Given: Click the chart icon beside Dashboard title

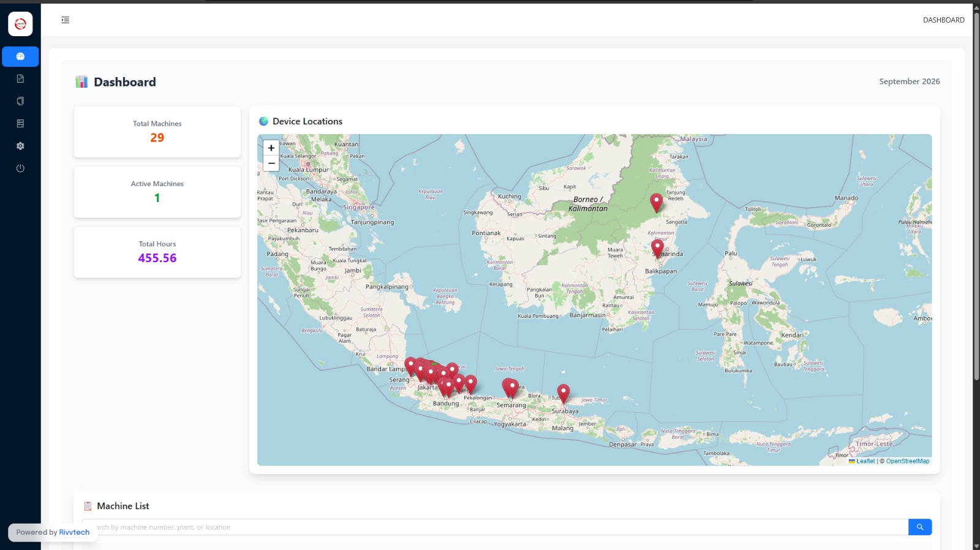Looking at the screenshot, I should tap(81, 82).
